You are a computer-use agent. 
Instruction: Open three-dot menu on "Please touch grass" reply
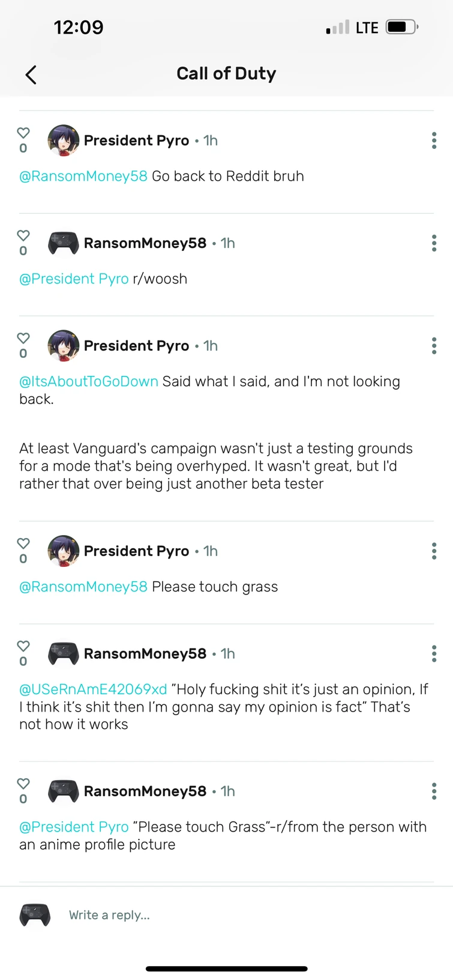tap(434, 551)
